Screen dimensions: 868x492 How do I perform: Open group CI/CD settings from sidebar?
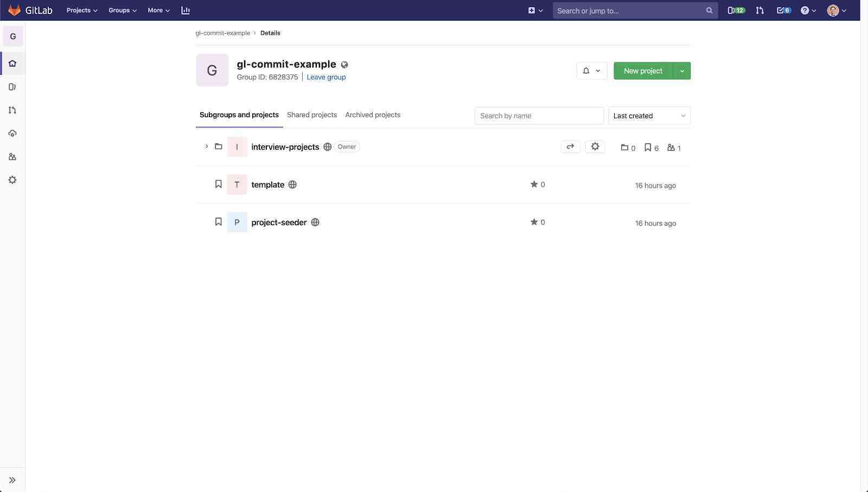point(12,133)
